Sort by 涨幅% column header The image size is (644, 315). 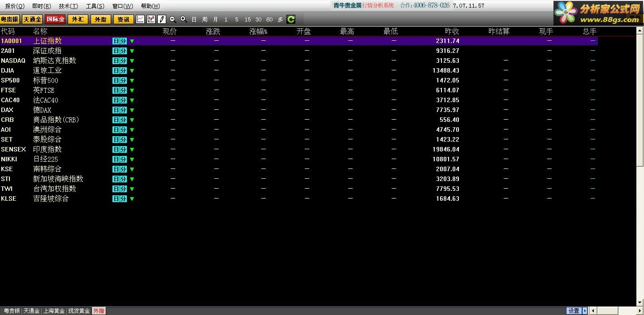[259, 31]
